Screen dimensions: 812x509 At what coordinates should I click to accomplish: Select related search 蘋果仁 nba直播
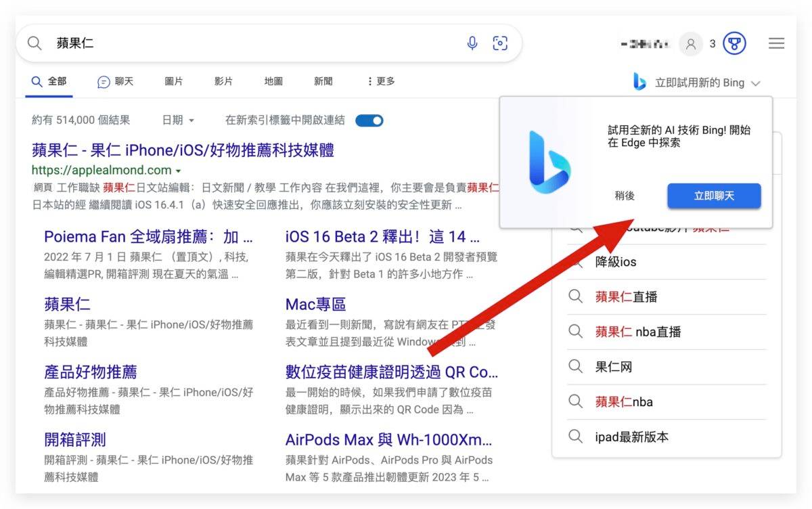point(638,332)
